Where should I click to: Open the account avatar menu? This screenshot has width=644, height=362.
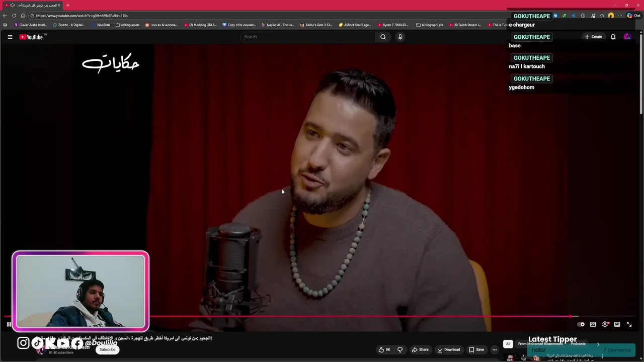[627, 37]
